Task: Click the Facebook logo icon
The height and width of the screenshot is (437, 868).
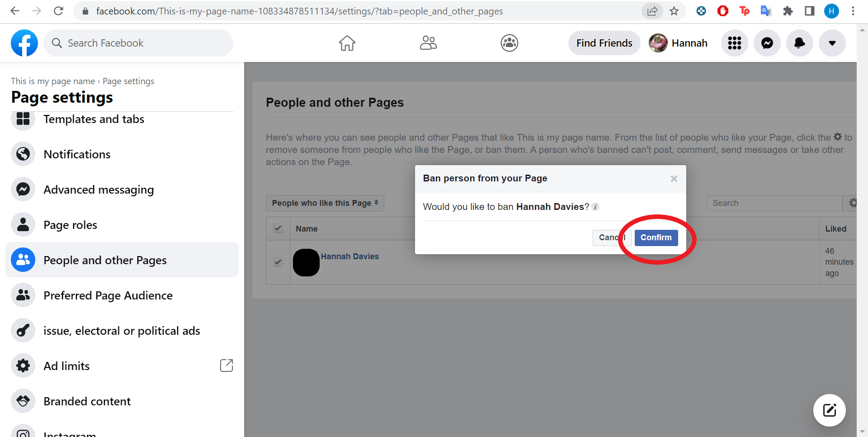Action: [24, 43]
